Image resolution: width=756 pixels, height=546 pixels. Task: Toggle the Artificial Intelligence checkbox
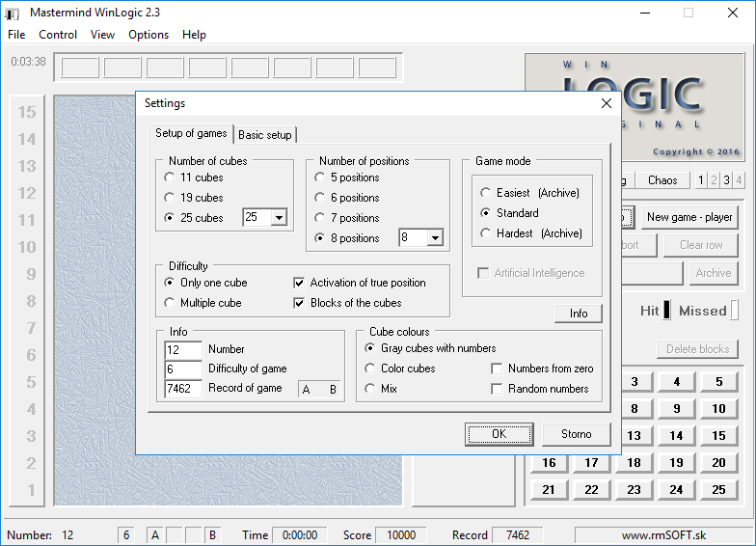(x=482, y=273)
